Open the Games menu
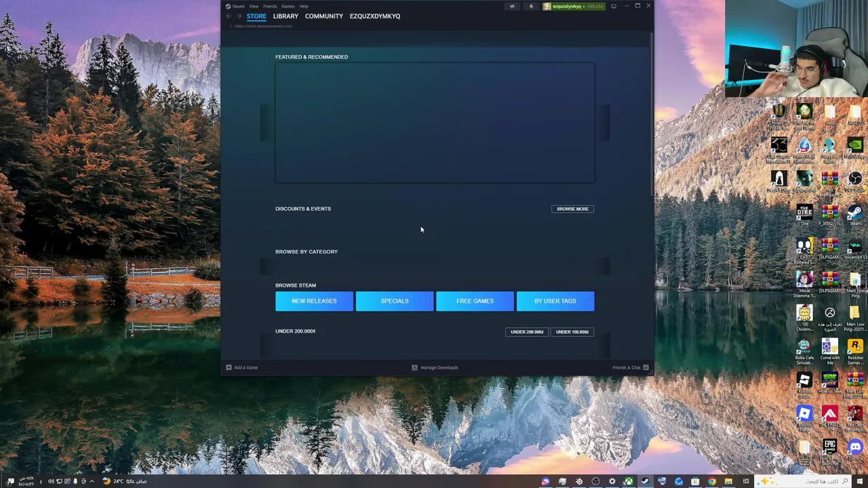The image size is (868, 488). coord(288,6)
